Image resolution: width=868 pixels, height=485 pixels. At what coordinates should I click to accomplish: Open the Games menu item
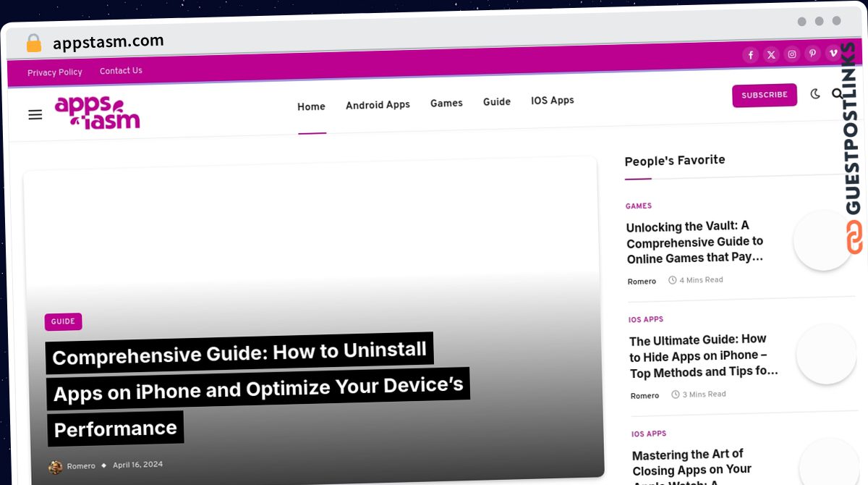coord(446,104)
